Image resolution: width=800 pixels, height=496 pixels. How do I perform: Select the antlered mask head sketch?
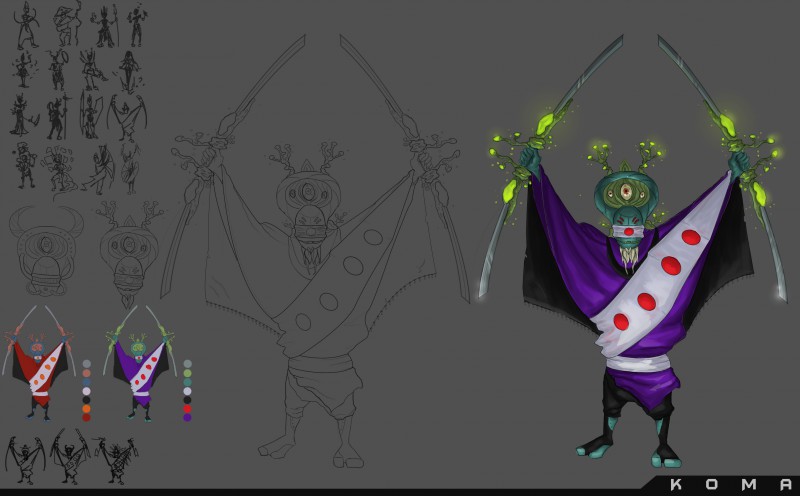coord(129,254)
